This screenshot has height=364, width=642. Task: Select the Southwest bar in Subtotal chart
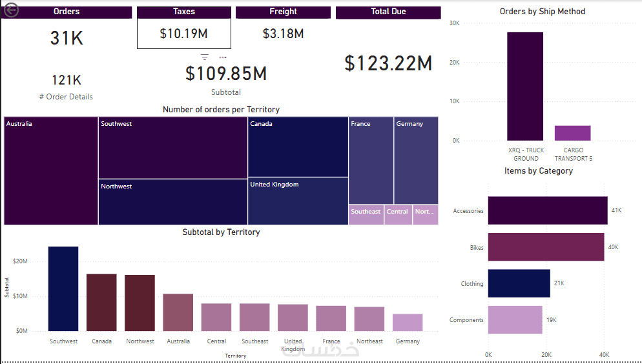pyautogui.click(x=63, y=288)
